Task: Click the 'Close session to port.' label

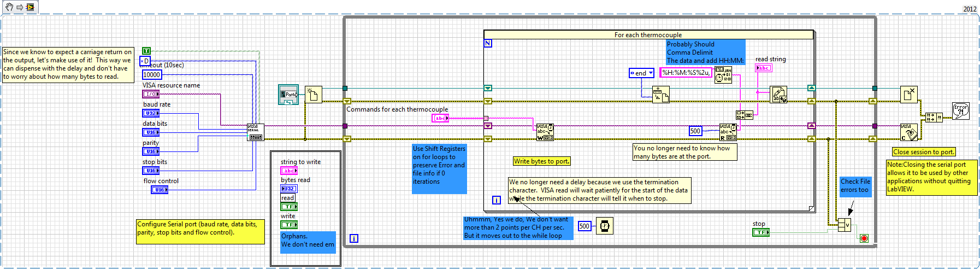Action: coord(924,152)
